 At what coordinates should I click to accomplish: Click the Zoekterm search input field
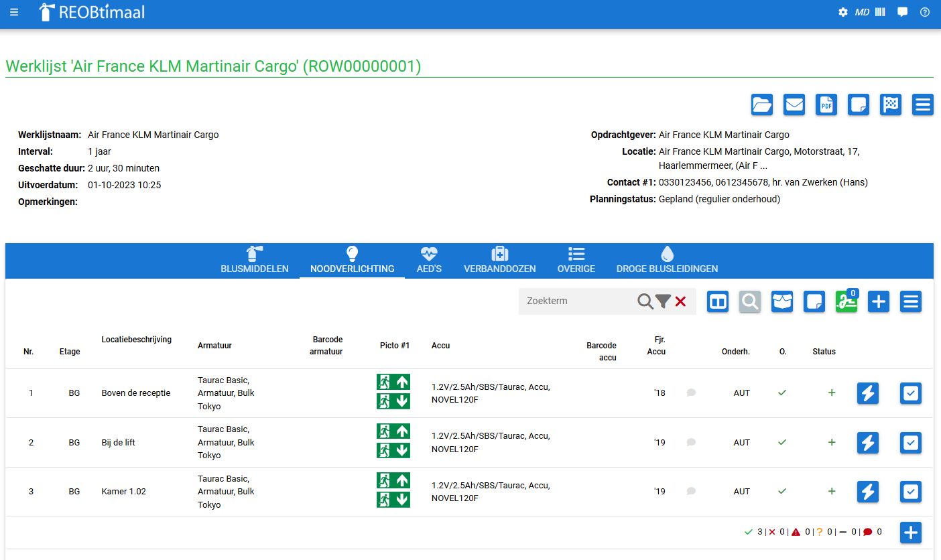(578, 301)
